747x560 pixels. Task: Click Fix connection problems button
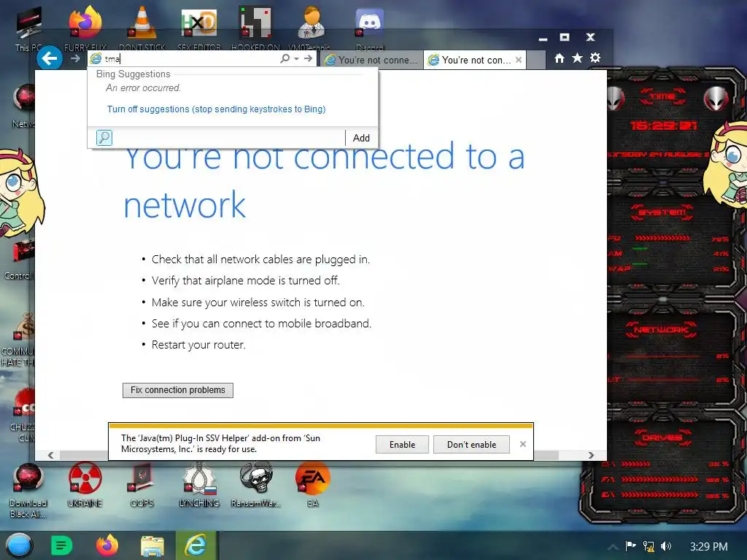coord(178,390)
